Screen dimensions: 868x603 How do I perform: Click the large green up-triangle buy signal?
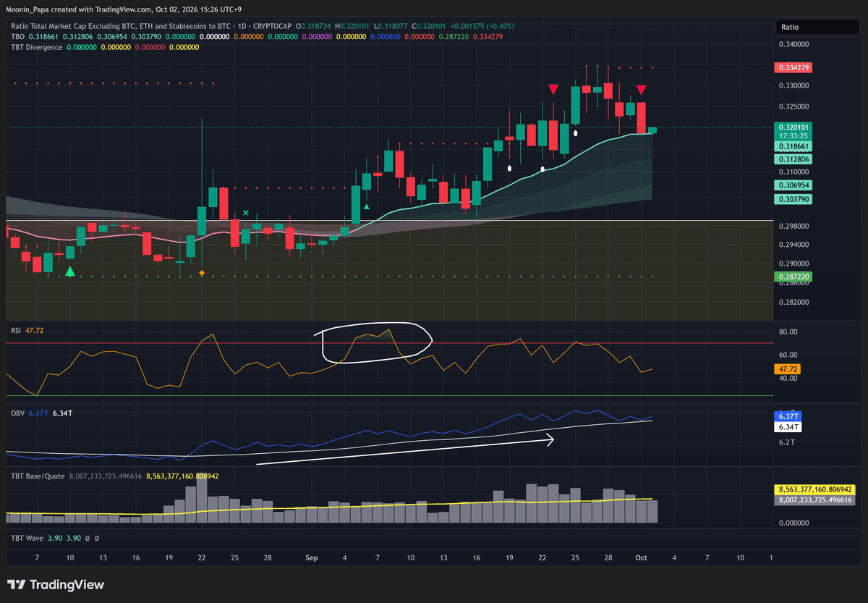70,271
